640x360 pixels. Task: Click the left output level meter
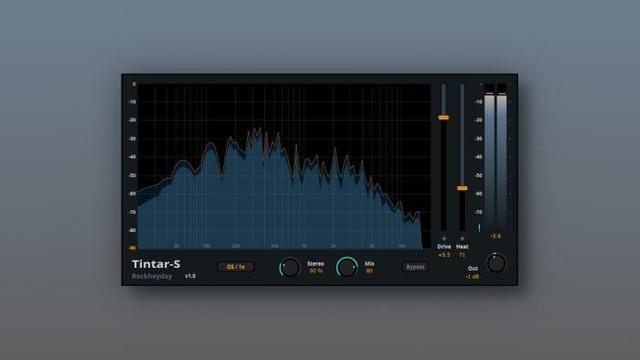pyautogui.click(x=489, y=157)
